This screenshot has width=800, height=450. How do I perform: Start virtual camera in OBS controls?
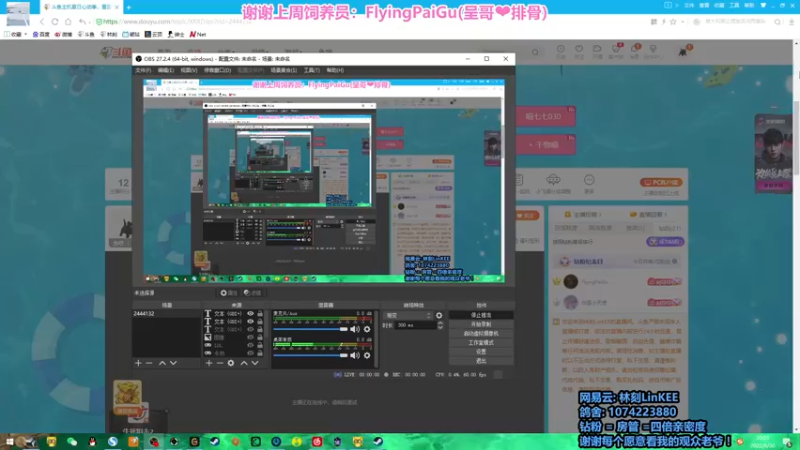[481, 334]
